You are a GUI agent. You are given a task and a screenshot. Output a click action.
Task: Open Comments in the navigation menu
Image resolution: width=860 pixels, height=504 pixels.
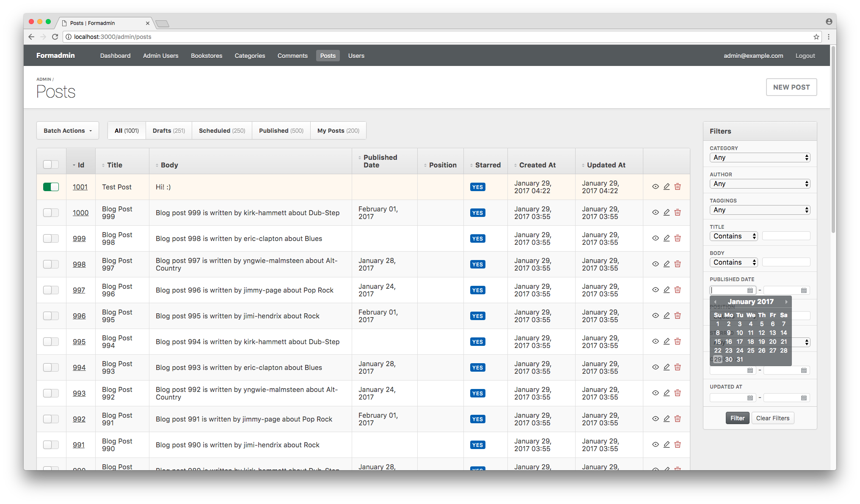coord(292,56)
